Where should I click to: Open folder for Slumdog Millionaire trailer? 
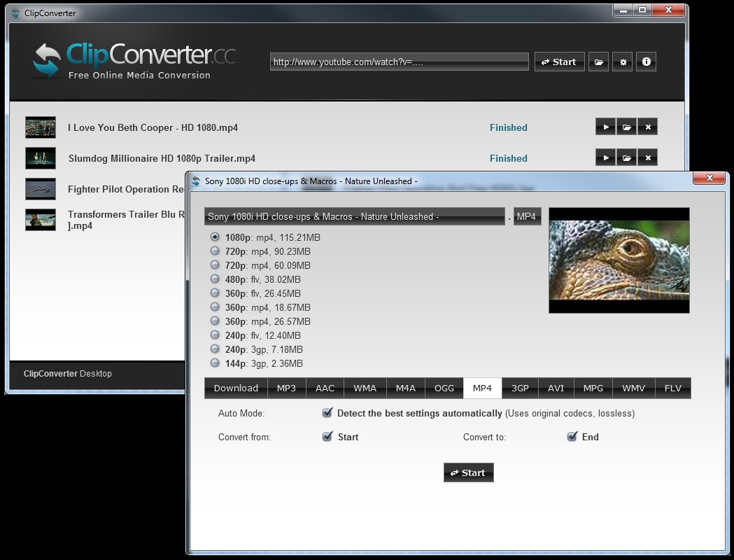pyautogui.click(x=626, y=157)
